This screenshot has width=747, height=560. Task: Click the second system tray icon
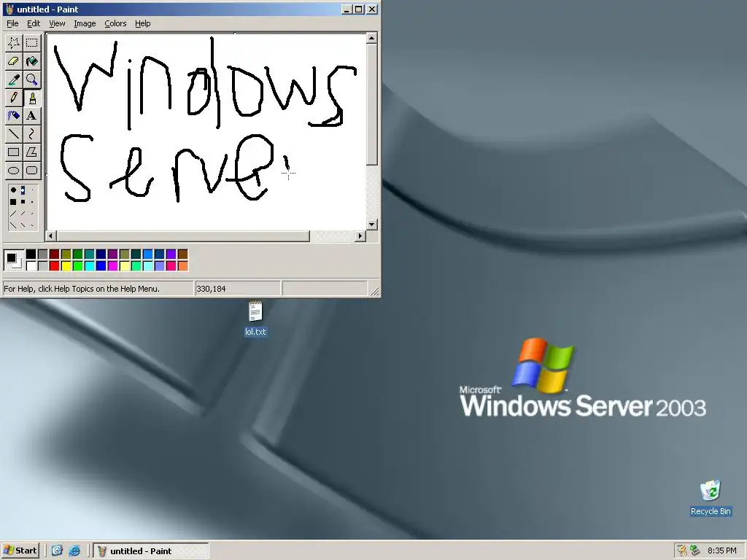(x=694, y=551)
